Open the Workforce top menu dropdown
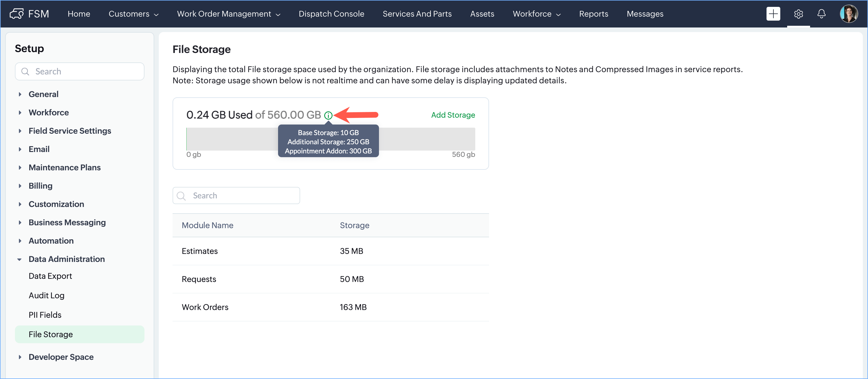This screenshot has width=868, height=379. pyautogui.click(x=536, y=14)
